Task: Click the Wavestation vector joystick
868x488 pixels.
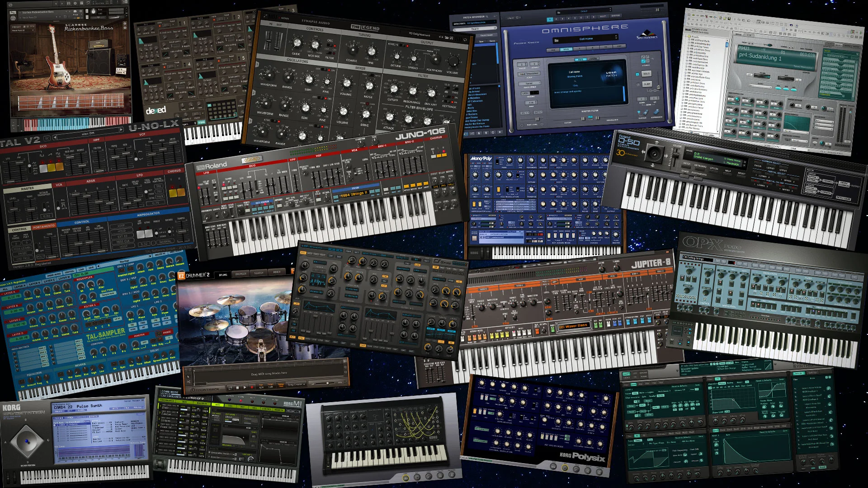Action: coord(27,441)
